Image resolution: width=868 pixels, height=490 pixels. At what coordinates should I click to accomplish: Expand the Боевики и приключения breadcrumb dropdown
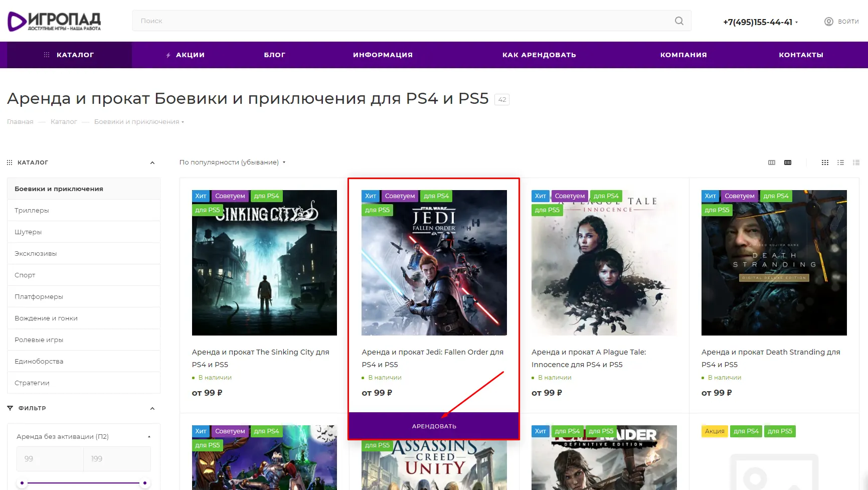point(183,121)
